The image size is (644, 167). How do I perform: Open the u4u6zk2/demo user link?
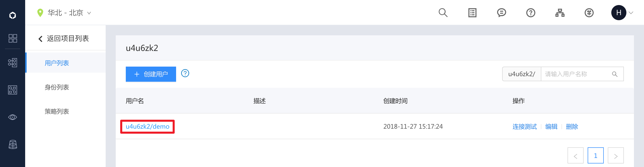(147, 126)
